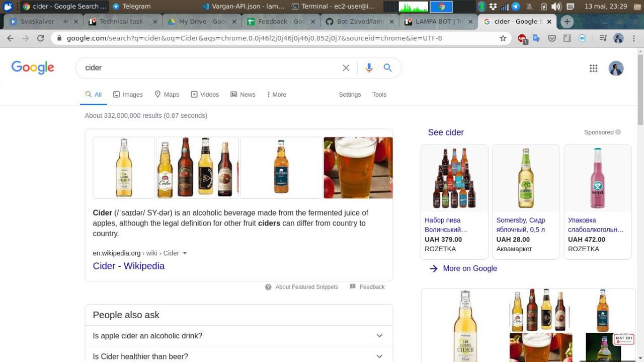
Task: Open the battery power indicator
Action: pos(544,7)
